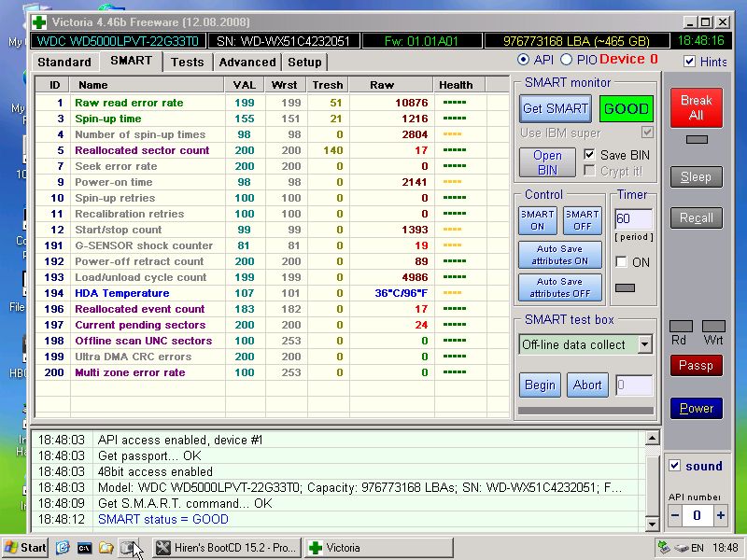This screenshot has width=747, height=560.
Task: Select the PIO radio button
Action: coord(567,60)
